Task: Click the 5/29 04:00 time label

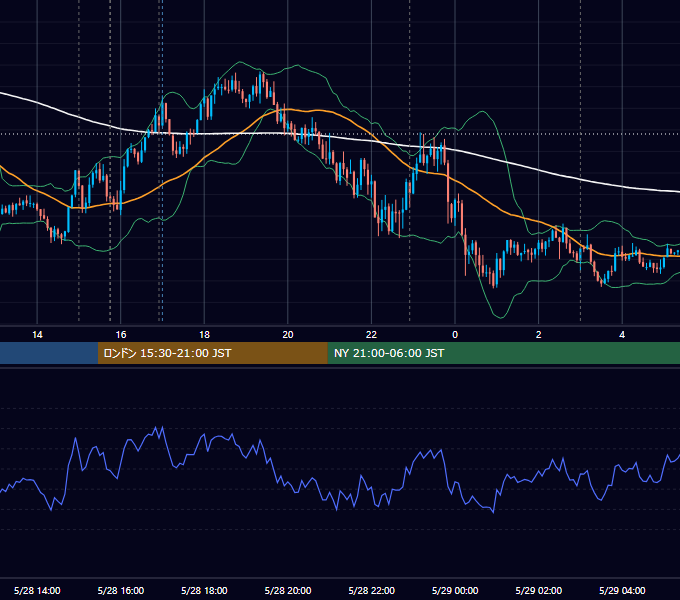Action: (x=622, y=590)
